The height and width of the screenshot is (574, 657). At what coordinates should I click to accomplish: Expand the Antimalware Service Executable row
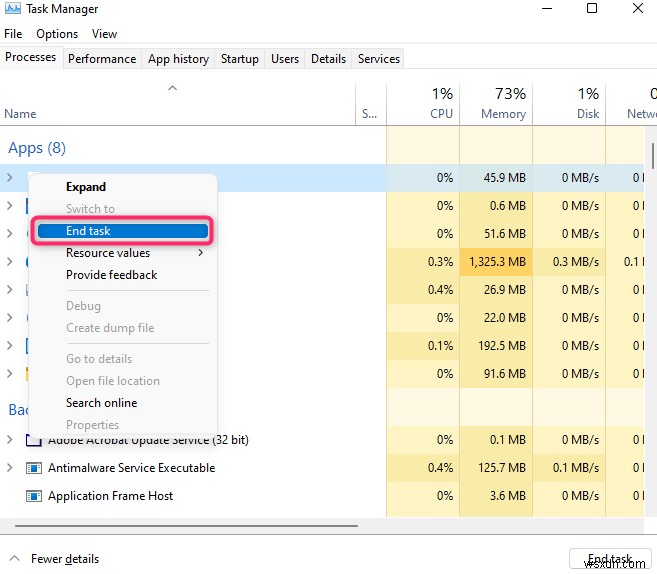coord(10,468)
